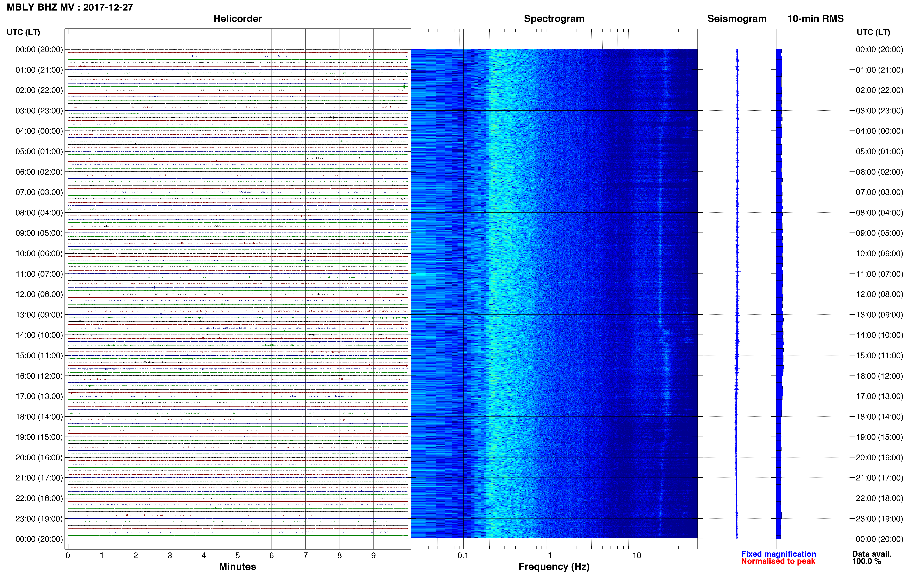Click right-axis time label 13:00 (09:00)
Screen dimensions: 924x578
tap(879, 315)
